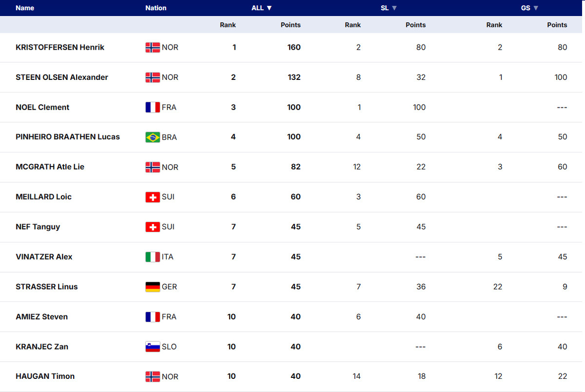Click Norway flag beside Haugan Timon
Image resolution: width=585 pixels, height=392 pixels.
click(x=153, y=376)
